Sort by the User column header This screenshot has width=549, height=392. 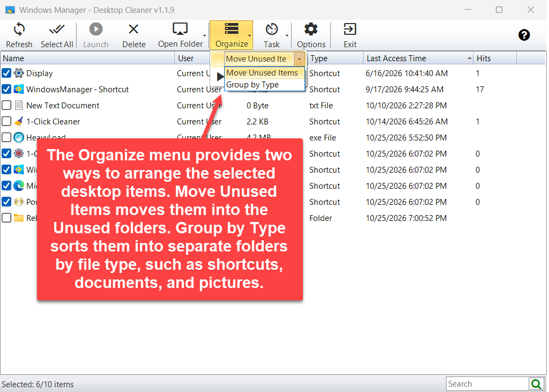pos(192,58)
